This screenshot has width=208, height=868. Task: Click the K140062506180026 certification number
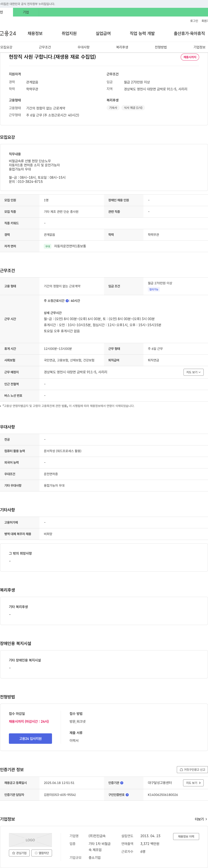click(163, 795)
